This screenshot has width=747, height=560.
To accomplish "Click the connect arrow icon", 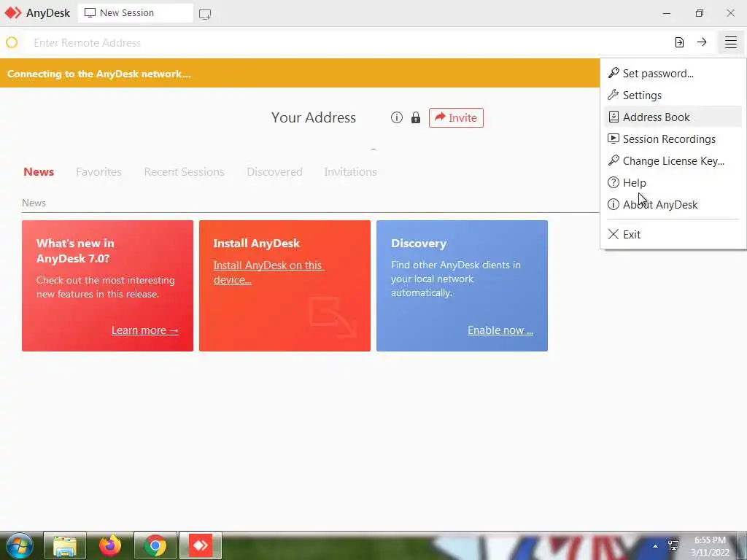I will point(702,42).
